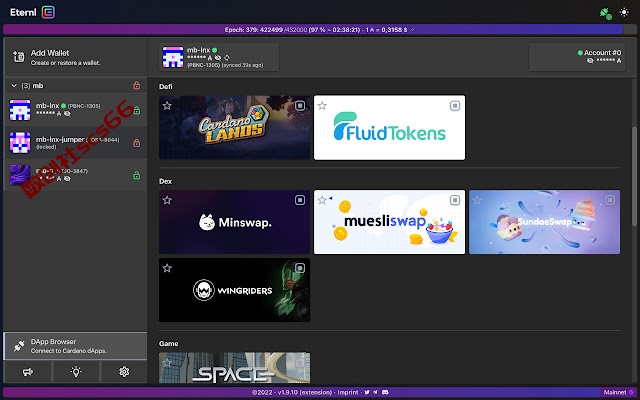Open the SPACE game card
The image size is (640, 400).
click(235, 368)
